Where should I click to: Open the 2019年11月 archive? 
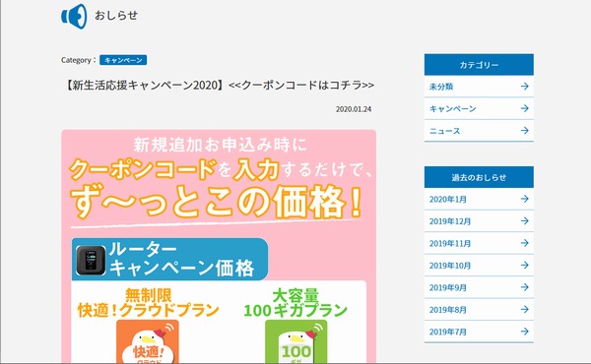[479, 244]
